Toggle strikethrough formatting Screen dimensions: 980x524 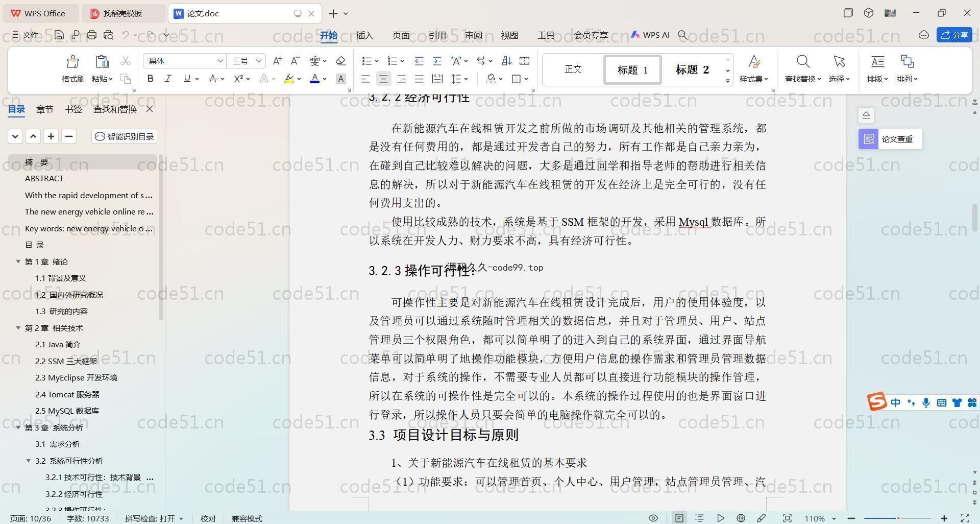click(213, 79)
